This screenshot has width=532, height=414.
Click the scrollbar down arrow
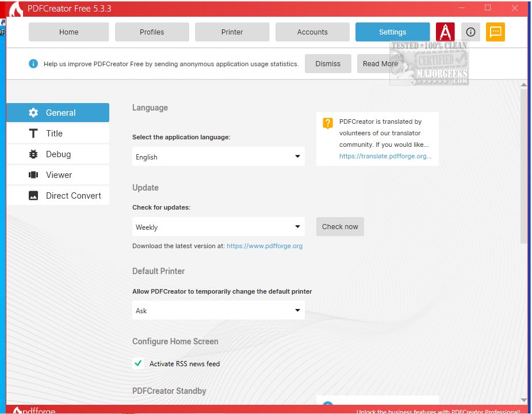coord(524,400)
